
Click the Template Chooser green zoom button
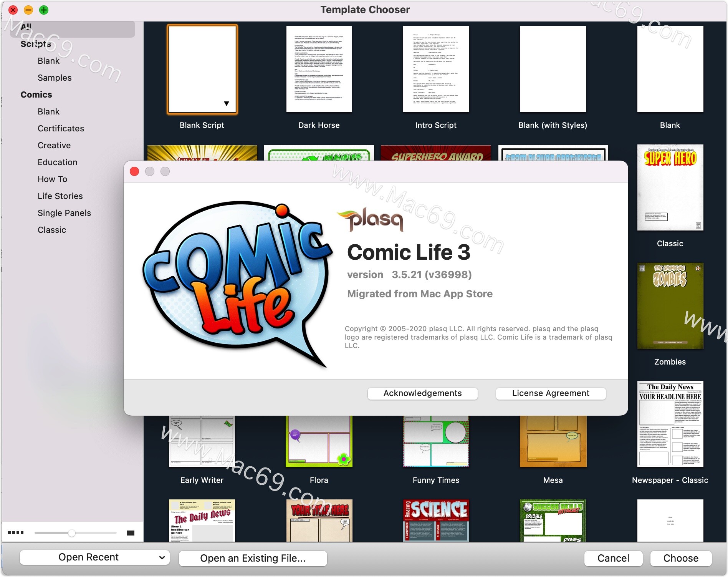(x=44, y=10)
